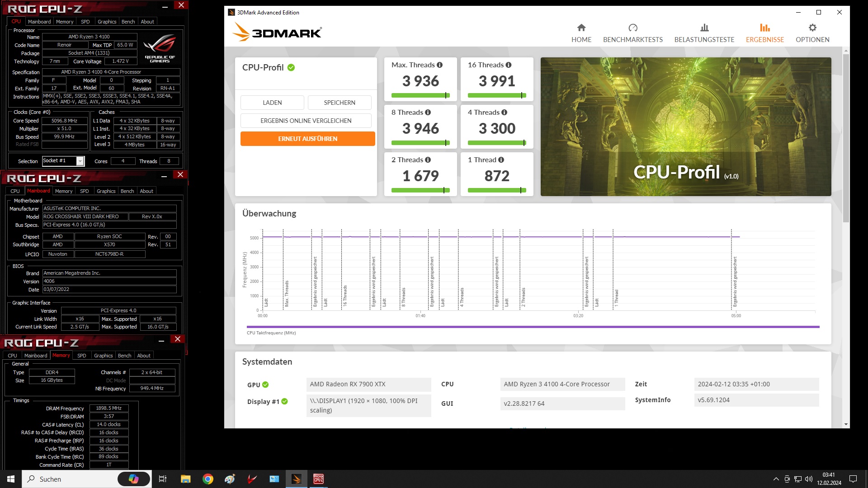Click the DRAM Frequency 1898.5 MHz value
The image size is (868, 488).
(109, 408)
